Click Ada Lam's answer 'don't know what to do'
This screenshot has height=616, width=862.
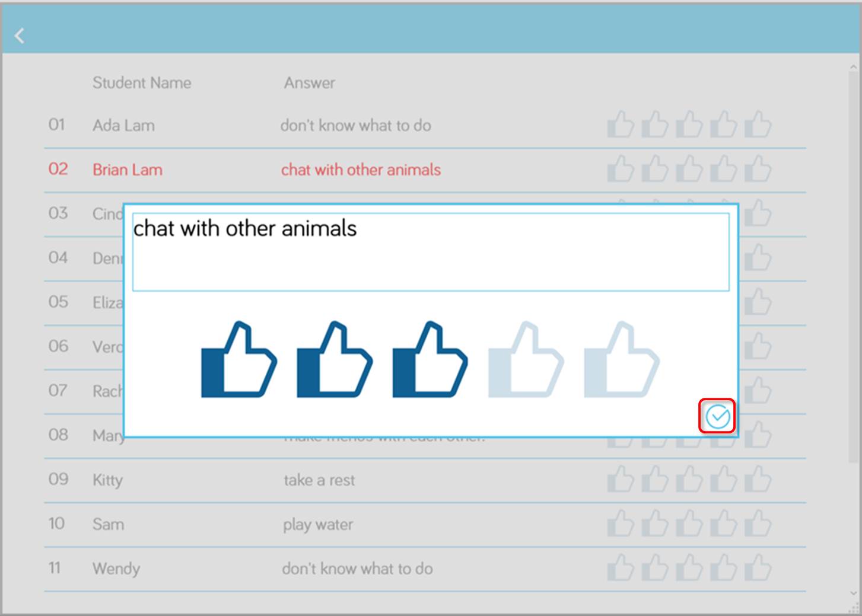click(356, 126)
